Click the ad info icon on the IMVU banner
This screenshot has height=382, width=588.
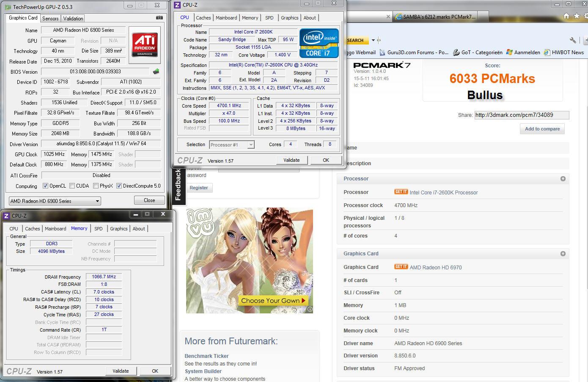click(x=310, y=310)
